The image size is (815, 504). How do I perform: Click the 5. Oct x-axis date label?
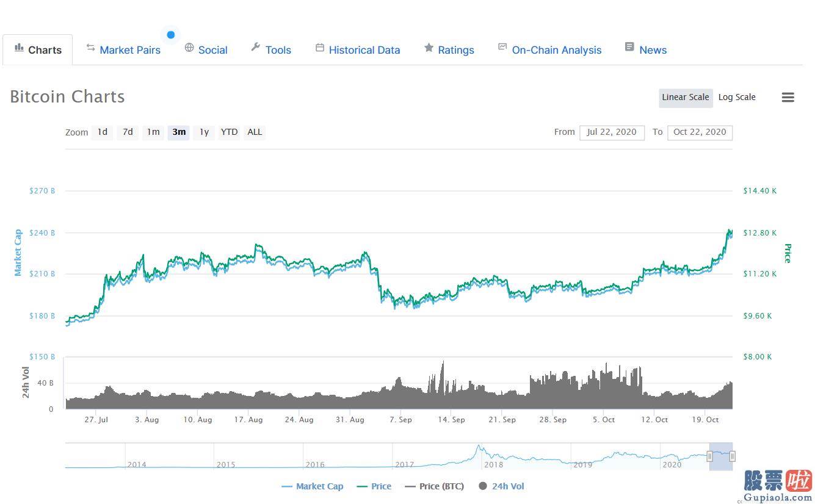(604, 420)
